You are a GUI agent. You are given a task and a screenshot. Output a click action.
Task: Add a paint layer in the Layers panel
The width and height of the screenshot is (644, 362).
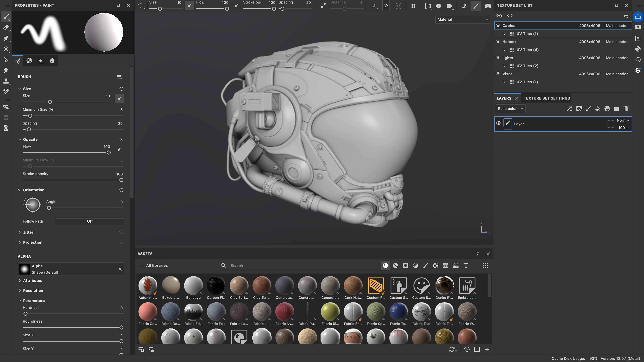(588, 108)
